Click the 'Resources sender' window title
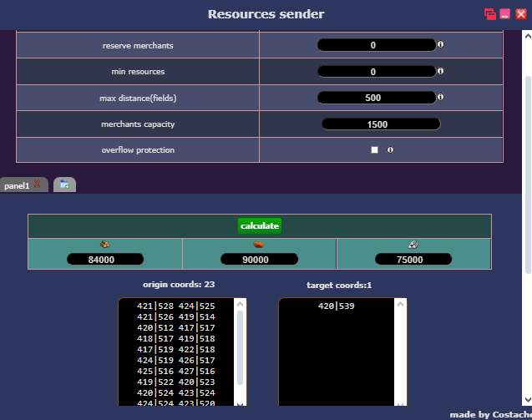This screenshot has height=420, width=532. (266, 14)
